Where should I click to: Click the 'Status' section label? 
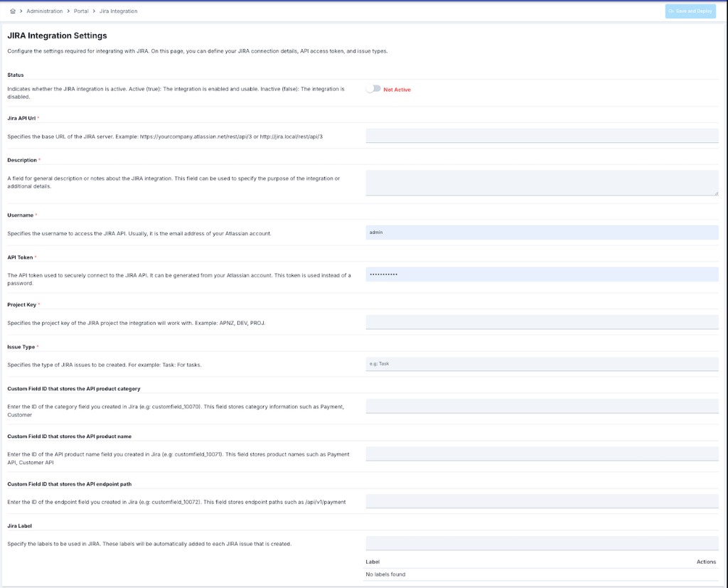click(16, 75)
